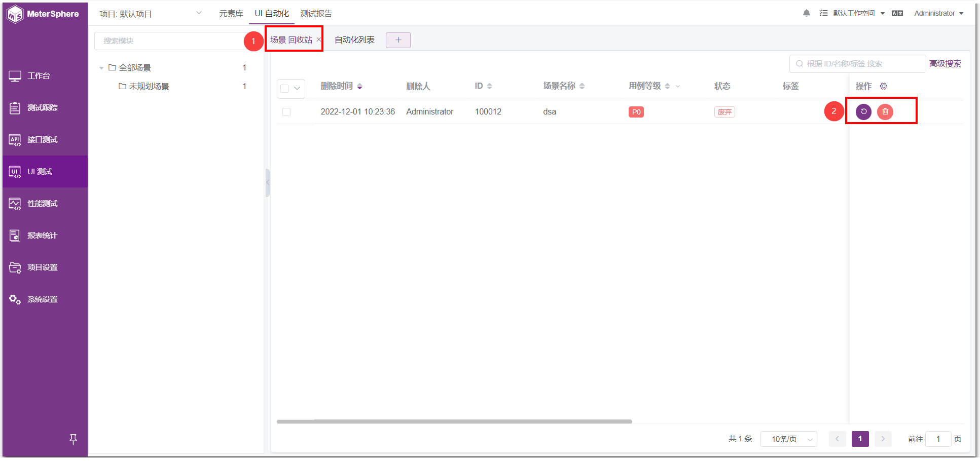Go to the next page arrow
980x461 pixels.
pyautogui.click(x=883, y=439)
